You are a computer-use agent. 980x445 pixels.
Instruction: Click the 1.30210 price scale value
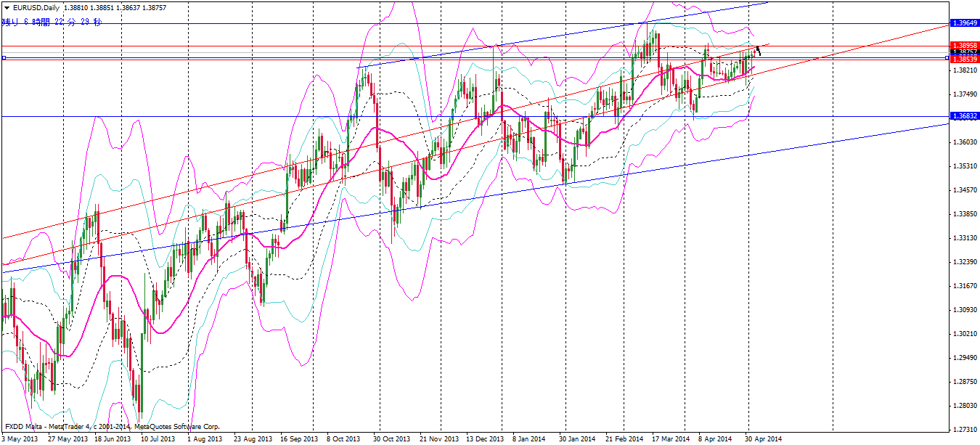(965, 334)
